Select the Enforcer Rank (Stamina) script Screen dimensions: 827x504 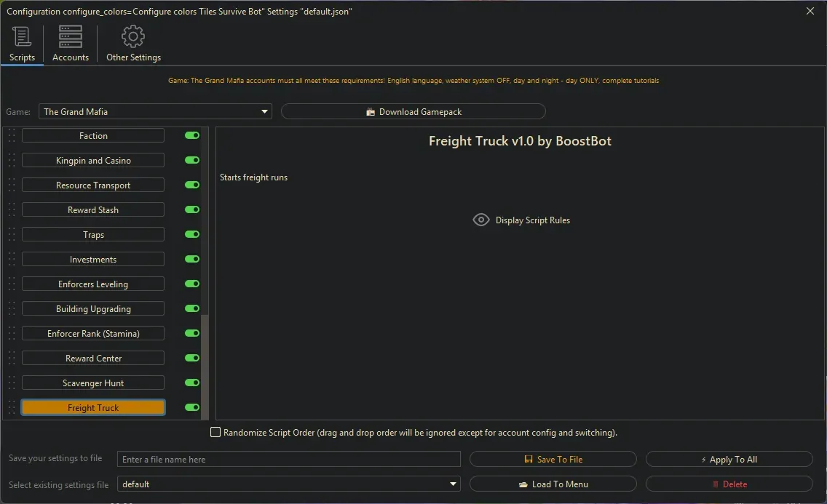93,334
